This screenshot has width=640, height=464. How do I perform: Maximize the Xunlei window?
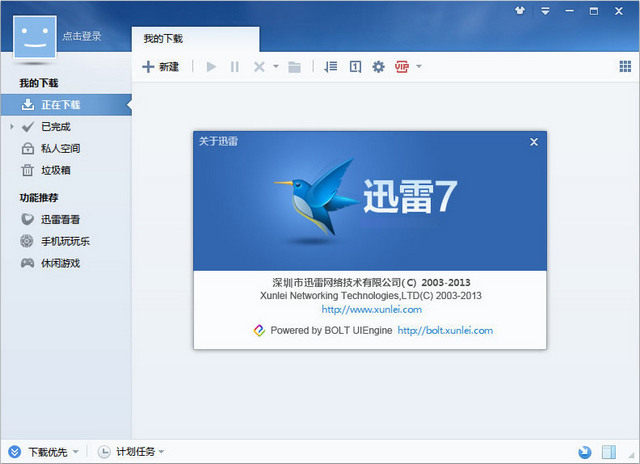tap(594, 11)
